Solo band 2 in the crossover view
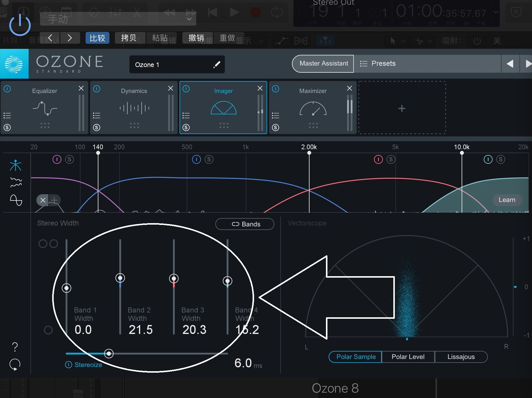The height and width of the screenshot is (398, 532). [x=209, y=159]
